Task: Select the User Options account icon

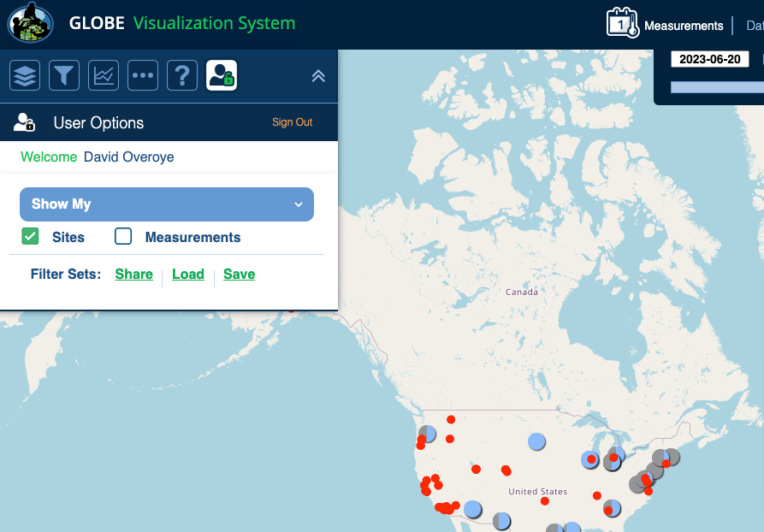Action: (222, 75)
